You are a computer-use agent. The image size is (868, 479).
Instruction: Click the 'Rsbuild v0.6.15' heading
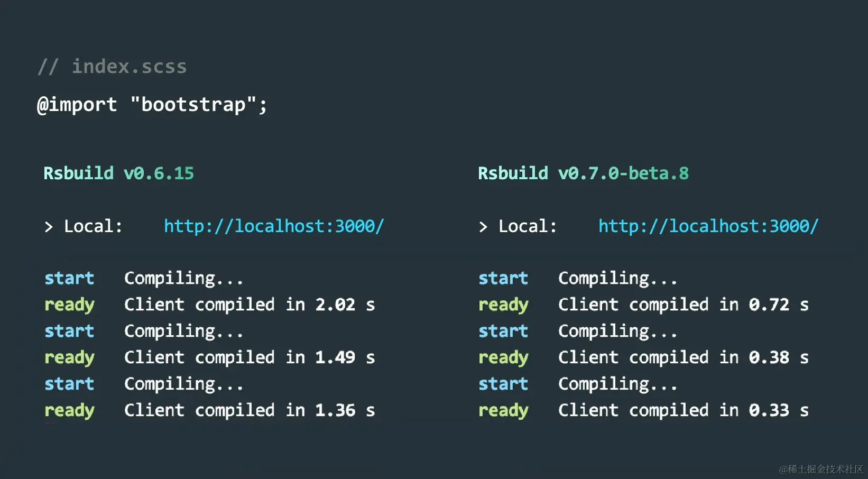point(119,173)
